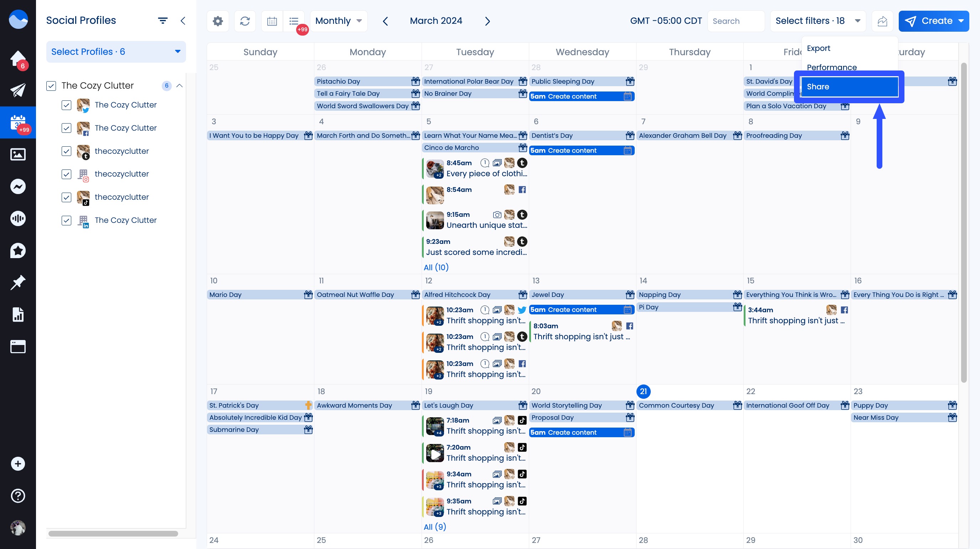Refresh the calendar view
The height and width of the screenshot is (549, 980).
tap(244, 21)
